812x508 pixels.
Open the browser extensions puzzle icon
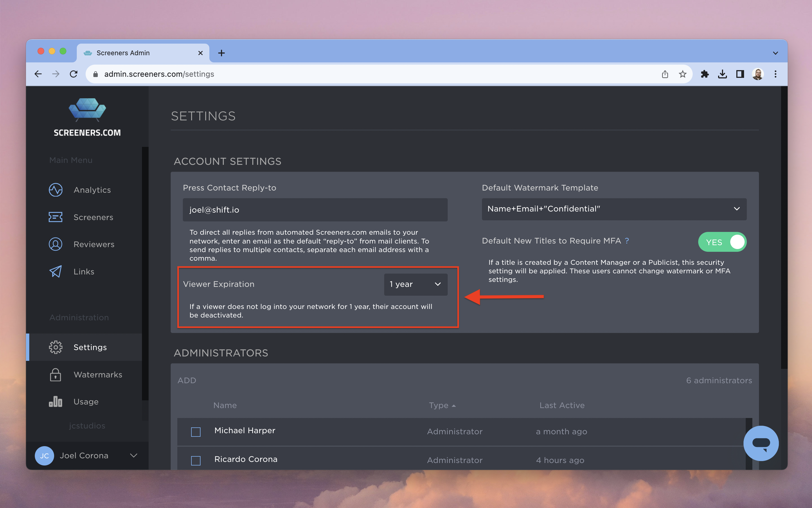[705, 74]
